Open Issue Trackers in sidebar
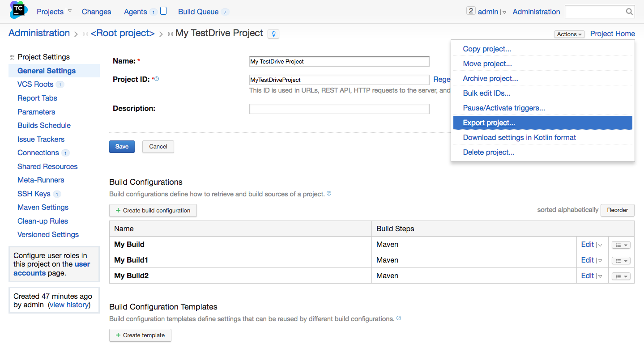The width and height of the screenshot is (644, 348). [x=41, y=140]
